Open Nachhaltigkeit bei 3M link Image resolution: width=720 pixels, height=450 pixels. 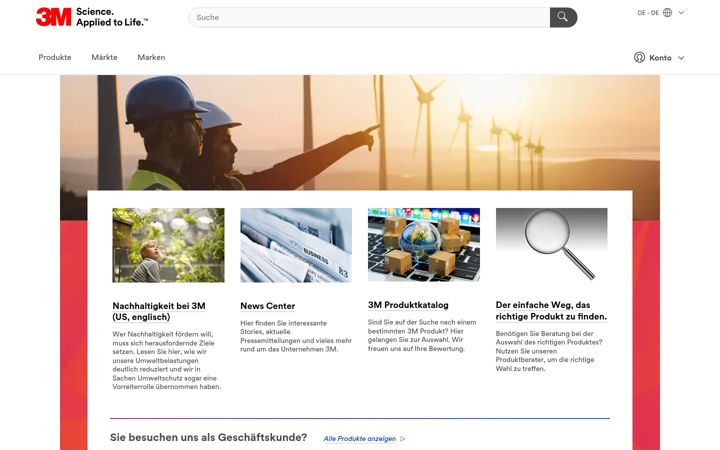tap(159, 311)
